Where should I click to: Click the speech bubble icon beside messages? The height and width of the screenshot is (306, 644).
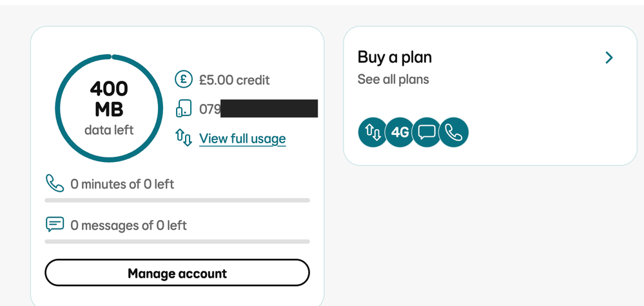55,225
